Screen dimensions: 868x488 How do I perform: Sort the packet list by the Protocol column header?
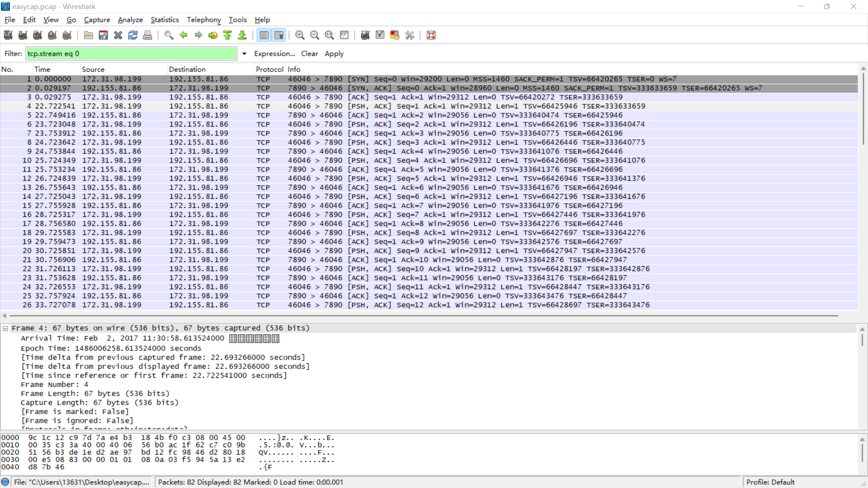269,69
